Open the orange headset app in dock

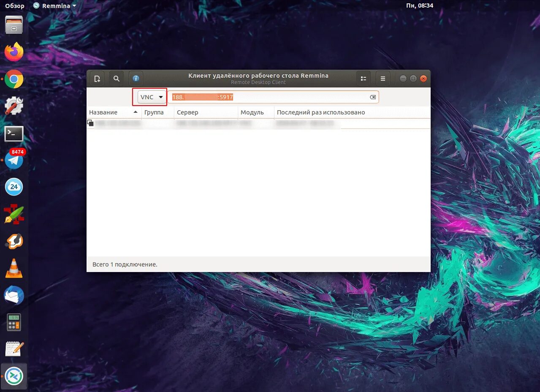[14, 241]
